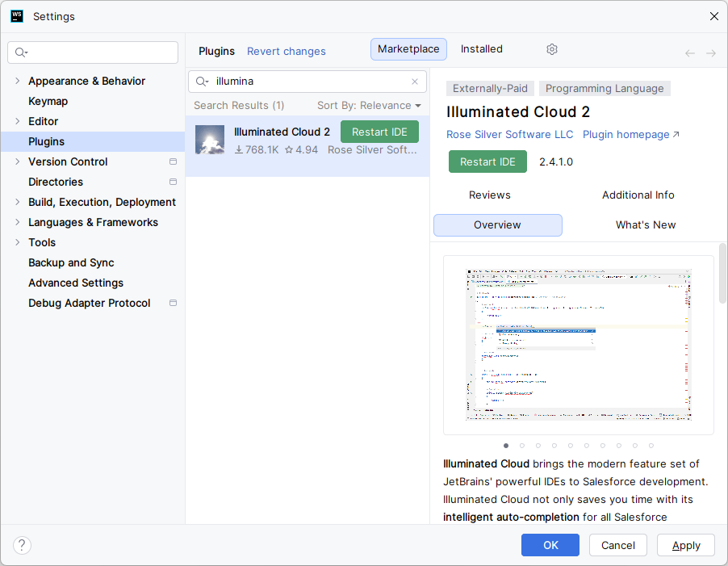The height and width of the screenshot is (566, 728).
Task: Open the Sort By: Relevance dropdown
Action: click(369, 106)
